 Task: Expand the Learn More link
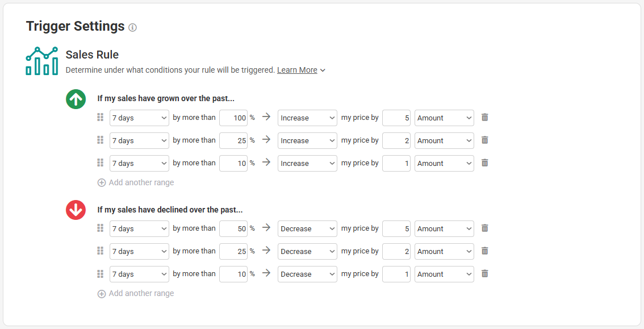(301, 70)
